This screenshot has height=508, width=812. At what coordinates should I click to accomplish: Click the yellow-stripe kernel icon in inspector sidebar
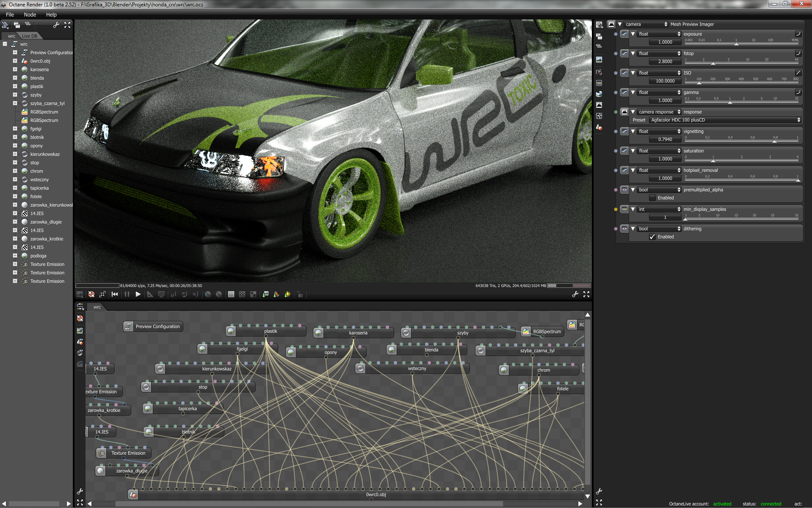[599, 83]
